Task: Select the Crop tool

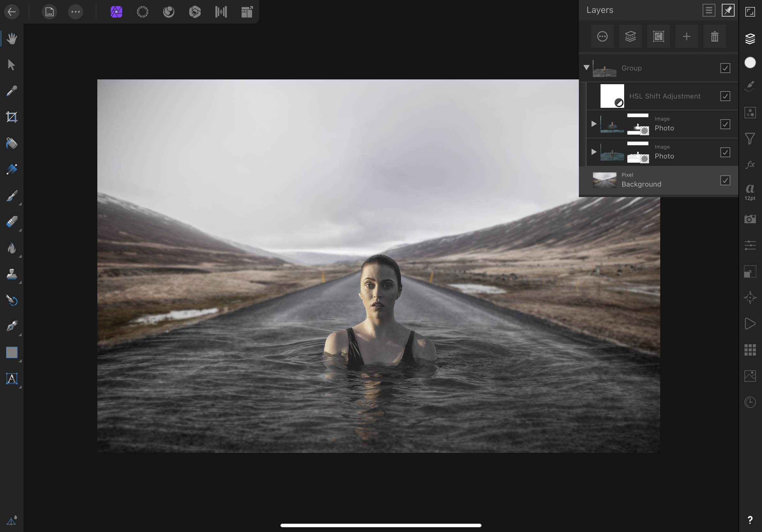Action: point(11,117)
